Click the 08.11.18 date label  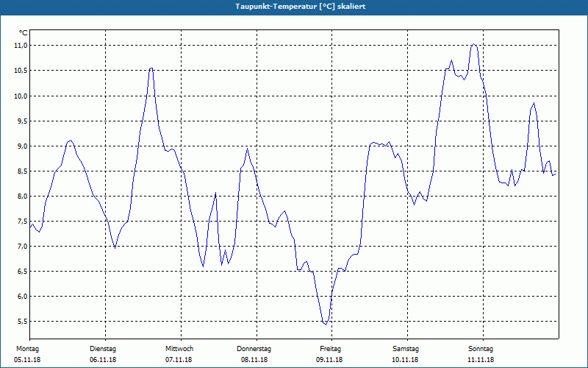click(x=254, y=360)
